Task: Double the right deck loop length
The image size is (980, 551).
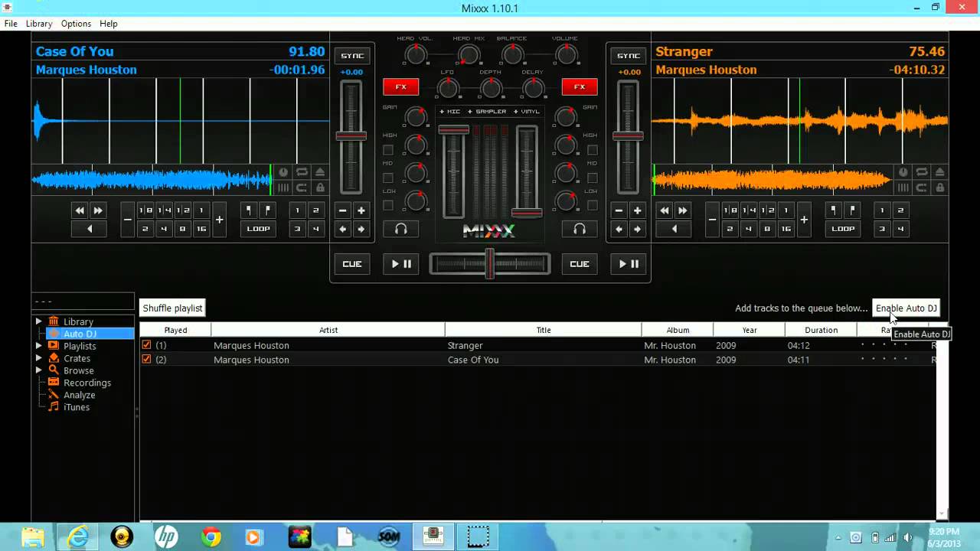Action: (x=804, y=220)
